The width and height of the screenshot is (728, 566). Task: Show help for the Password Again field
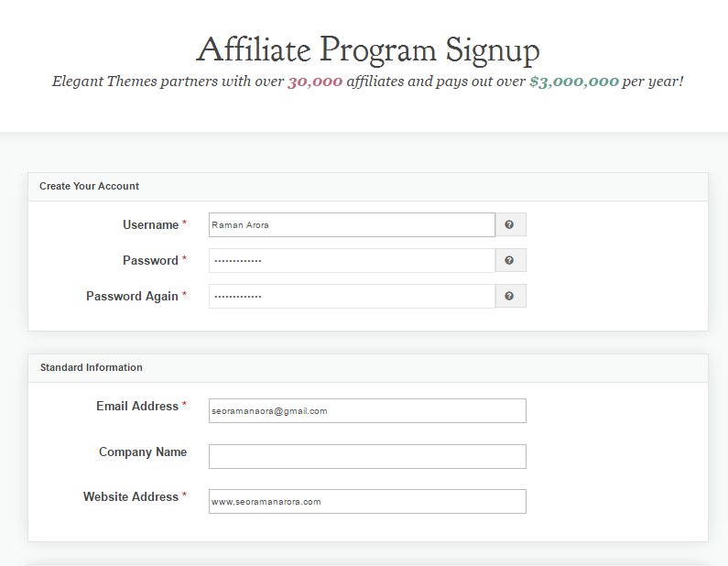(510, 296)
